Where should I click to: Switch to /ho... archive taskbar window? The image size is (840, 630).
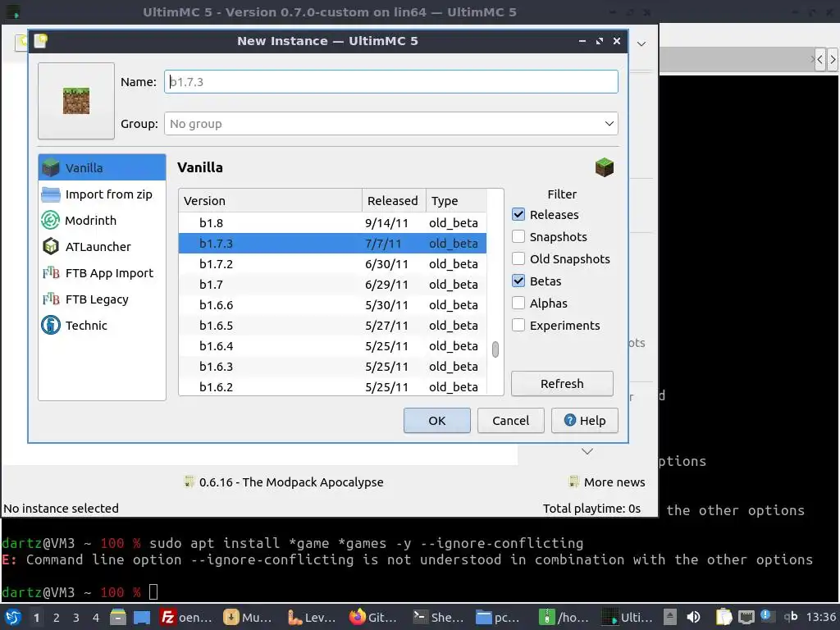564,617
